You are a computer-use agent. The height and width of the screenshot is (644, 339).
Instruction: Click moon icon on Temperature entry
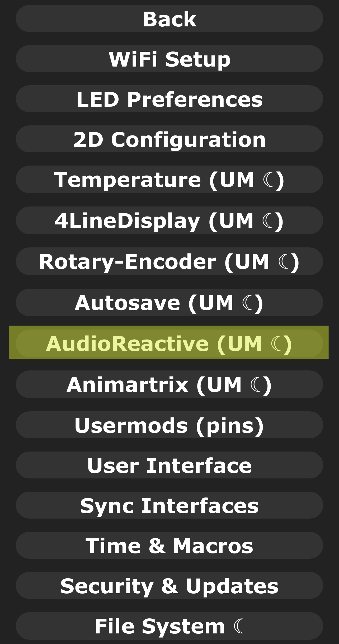[x=269, y=180]
